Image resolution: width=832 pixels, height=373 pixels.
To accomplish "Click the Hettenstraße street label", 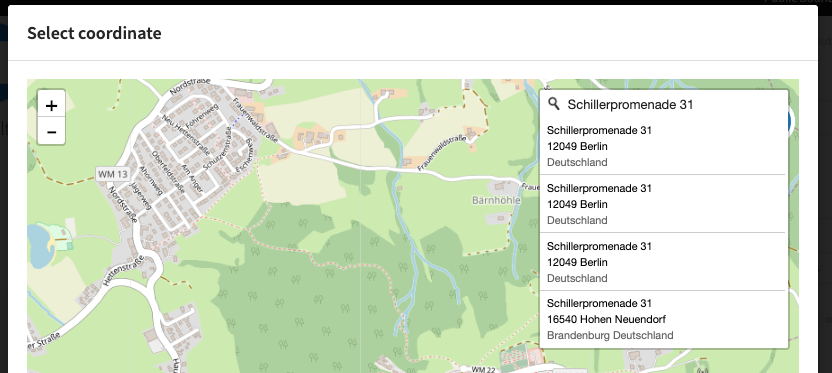I will [x=123, y=271].
